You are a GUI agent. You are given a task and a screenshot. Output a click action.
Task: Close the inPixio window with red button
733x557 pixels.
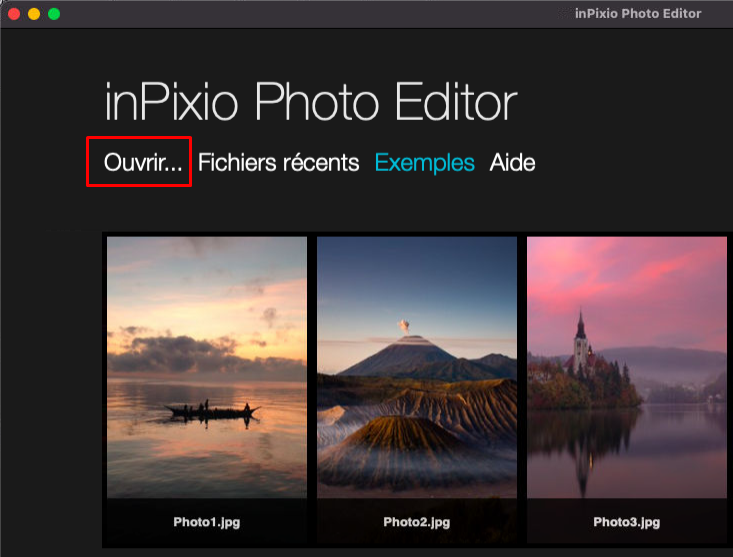(x=14, y=14)
